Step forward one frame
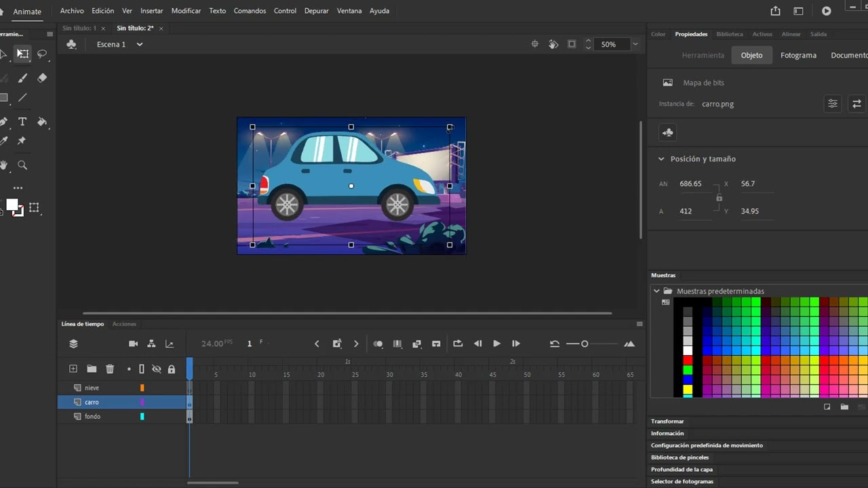Viewport: 868px width, 488px height. click(515, 344)
